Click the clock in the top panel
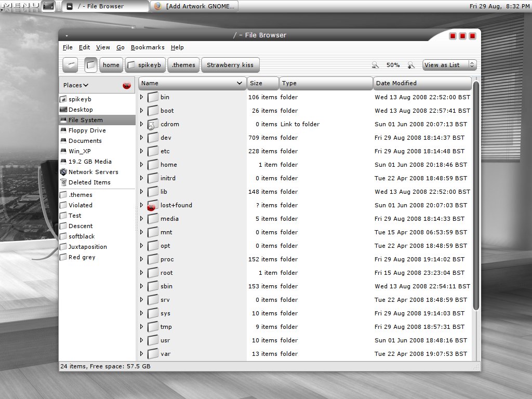Viewport: 532px width, 399px height. point(499,6)
